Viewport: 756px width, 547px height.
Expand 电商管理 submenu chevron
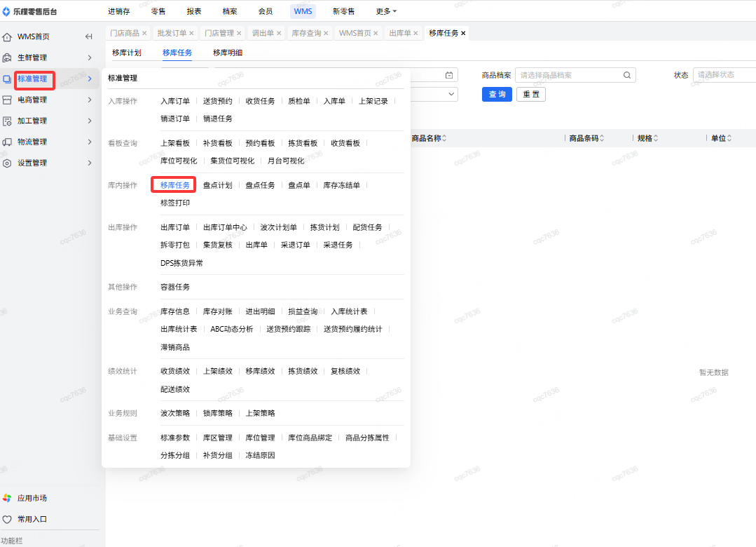point(90,100)
